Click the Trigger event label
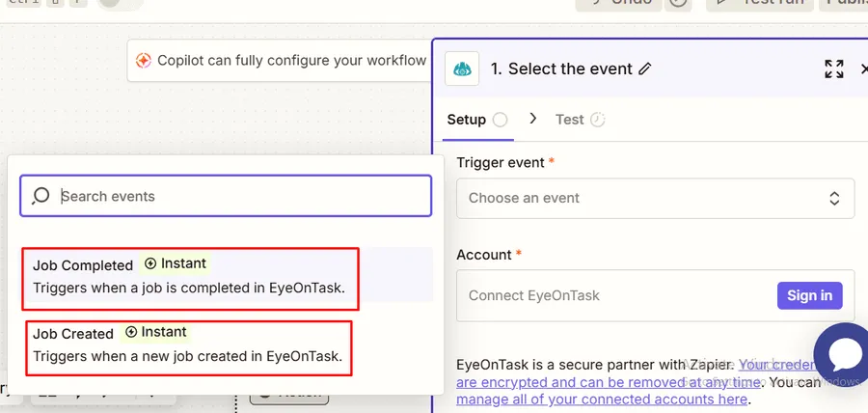The image size is (868, 413). (x=501, y=163)
